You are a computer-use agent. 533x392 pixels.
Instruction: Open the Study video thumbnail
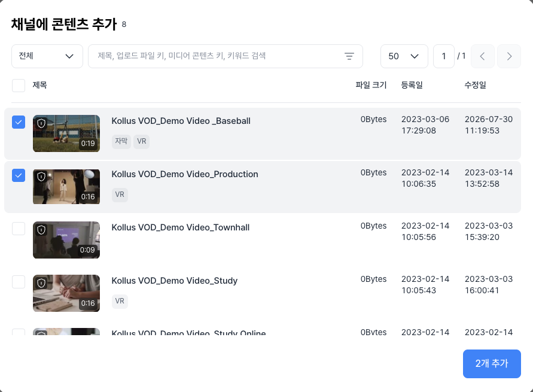pyautogui.click(x=66, y=293)
